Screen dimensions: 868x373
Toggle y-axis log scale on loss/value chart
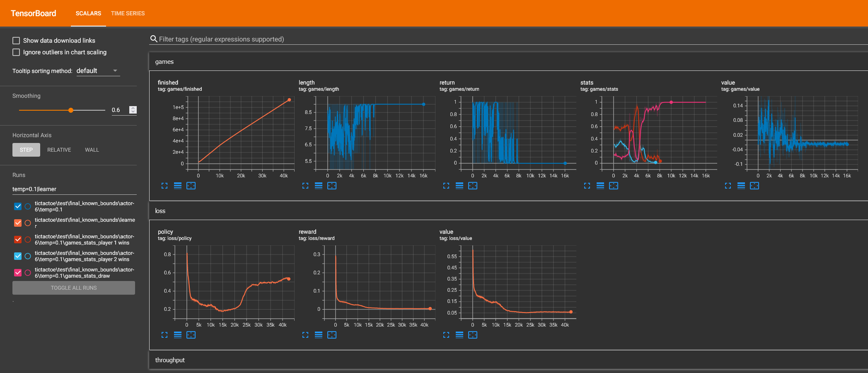[459, 335]
